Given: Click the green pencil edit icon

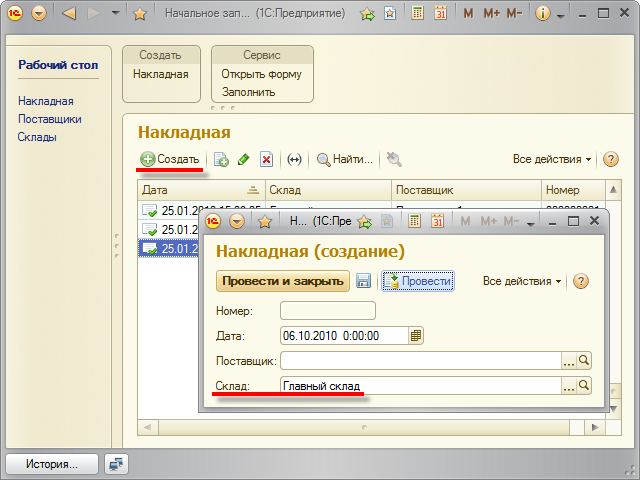Looking at the screenshot, I should coord(243,159).
